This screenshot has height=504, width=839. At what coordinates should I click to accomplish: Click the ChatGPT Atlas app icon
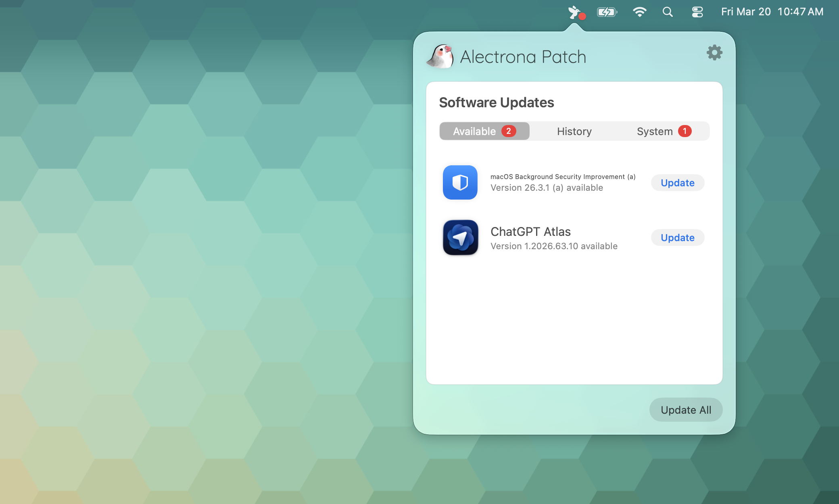[x=460, y=237]
